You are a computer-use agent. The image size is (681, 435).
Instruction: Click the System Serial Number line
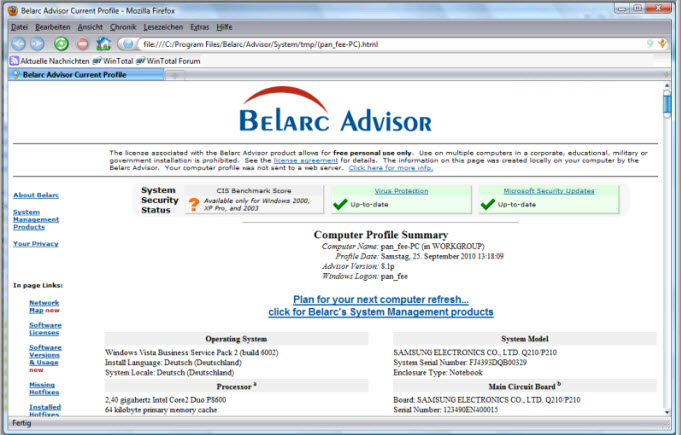tap(460, 362)
